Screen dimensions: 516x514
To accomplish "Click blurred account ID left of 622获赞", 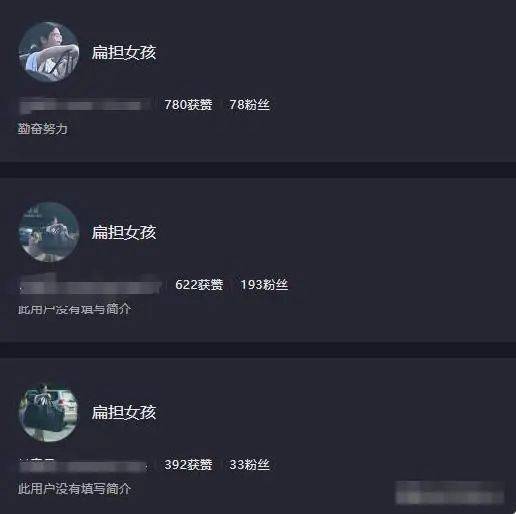I will coord(90,285).
